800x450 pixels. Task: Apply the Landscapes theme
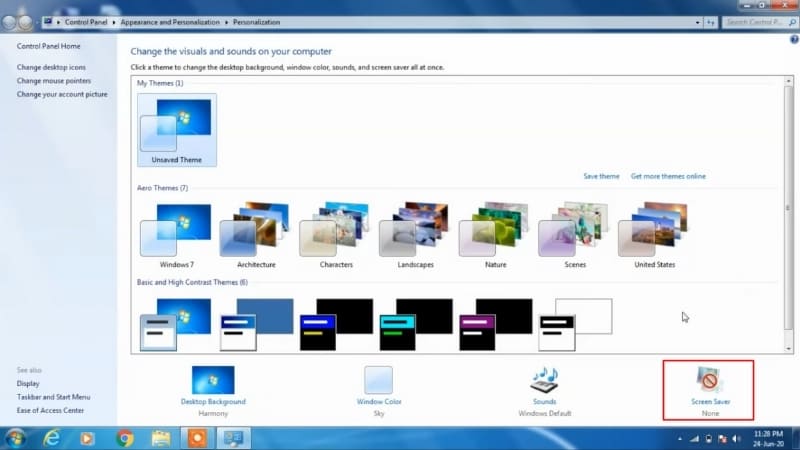(415, 236)
